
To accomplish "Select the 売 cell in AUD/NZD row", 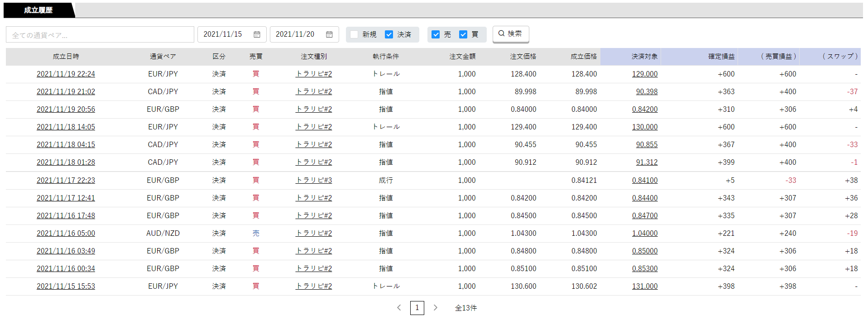I will click(256, 233).
